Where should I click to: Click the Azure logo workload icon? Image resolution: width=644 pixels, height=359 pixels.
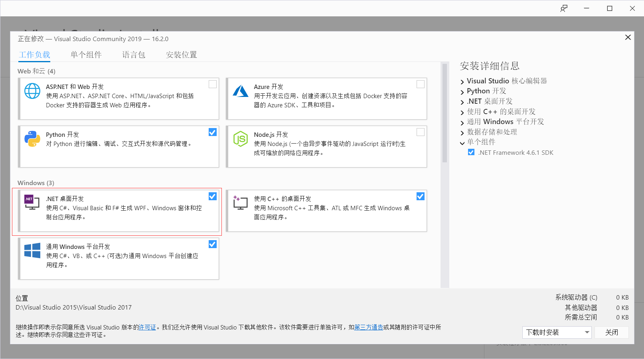[x=241, y=91]
